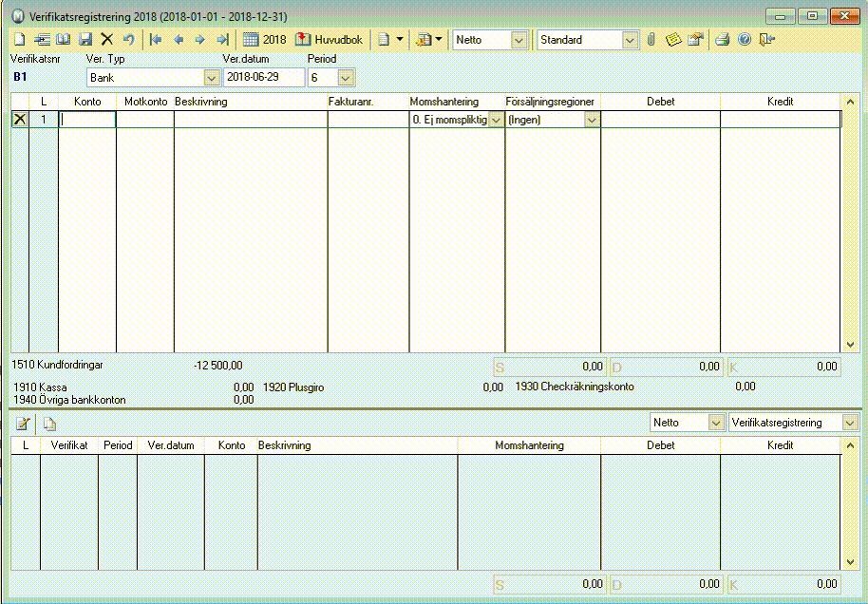Click the Konto cell in row 1
868x604 pixels.
point(87,120)
